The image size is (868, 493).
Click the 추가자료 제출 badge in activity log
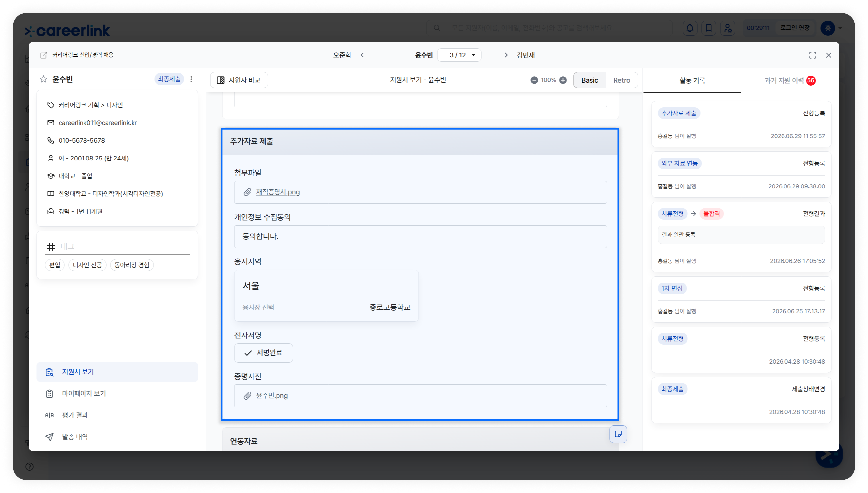(x=679, y=113)
